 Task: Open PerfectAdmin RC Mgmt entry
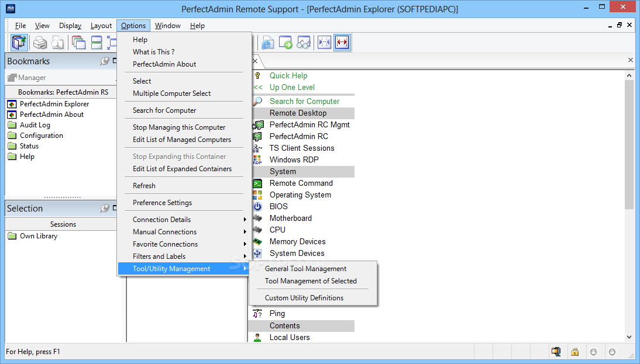click(309, 124)
